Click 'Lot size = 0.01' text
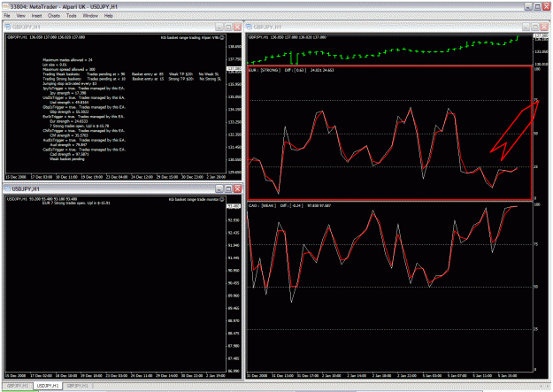553x392 pixels. (54, 65)
